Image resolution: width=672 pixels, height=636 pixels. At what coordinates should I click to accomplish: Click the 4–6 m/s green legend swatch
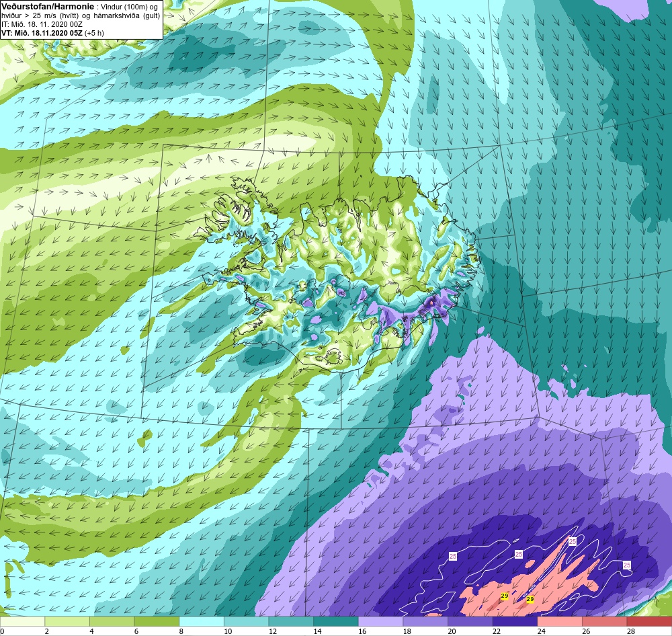112,621
